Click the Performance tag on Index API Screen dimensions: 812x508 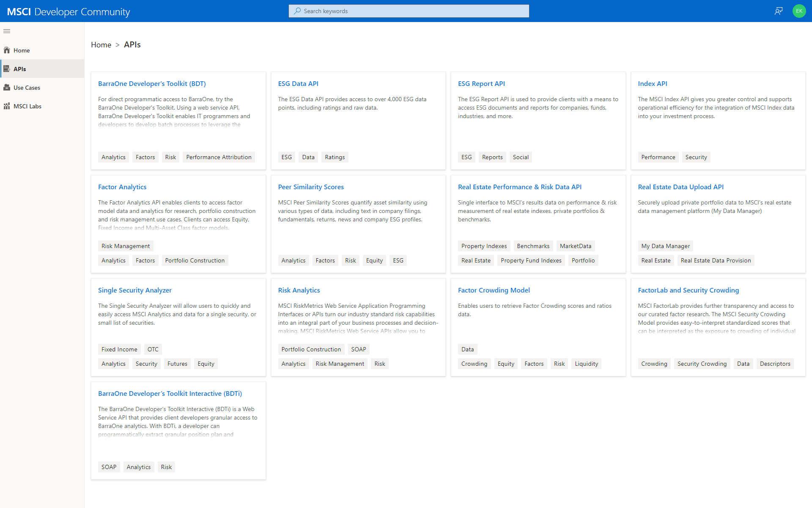coord(658,157)
